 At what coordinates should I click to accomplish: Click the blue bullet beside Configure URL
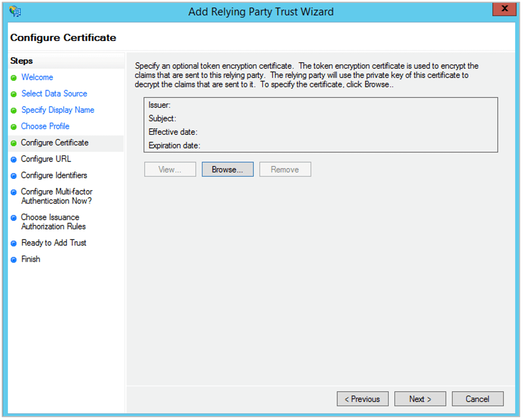coord(14,159)
